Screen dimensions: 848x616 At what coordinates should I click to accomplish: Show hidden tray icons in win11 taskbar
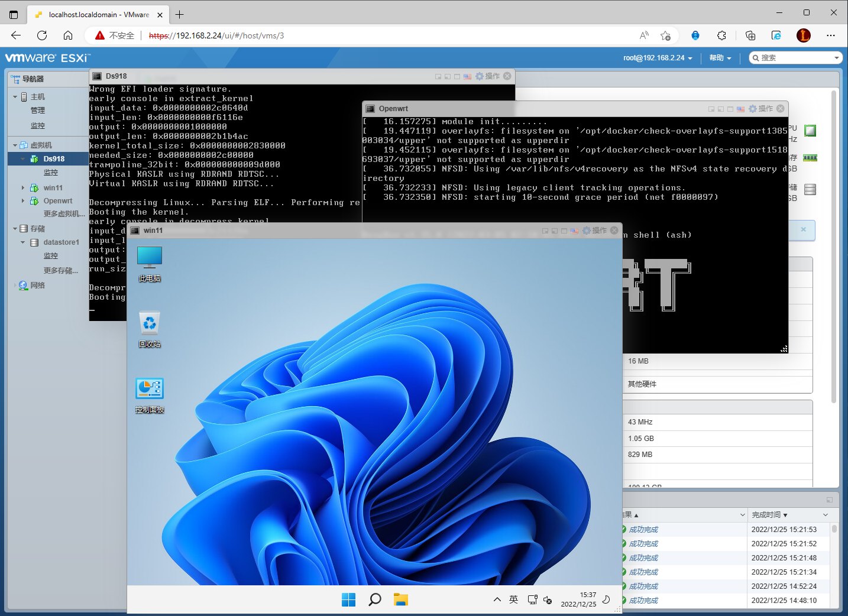tap(497, 599)
